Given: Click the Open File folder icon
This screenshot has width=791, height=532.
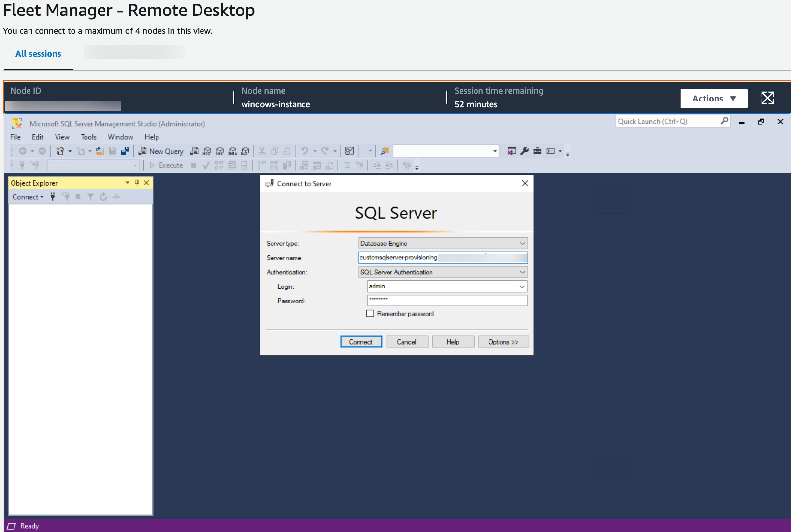Looking at the screenshot, I should point(100,151).
